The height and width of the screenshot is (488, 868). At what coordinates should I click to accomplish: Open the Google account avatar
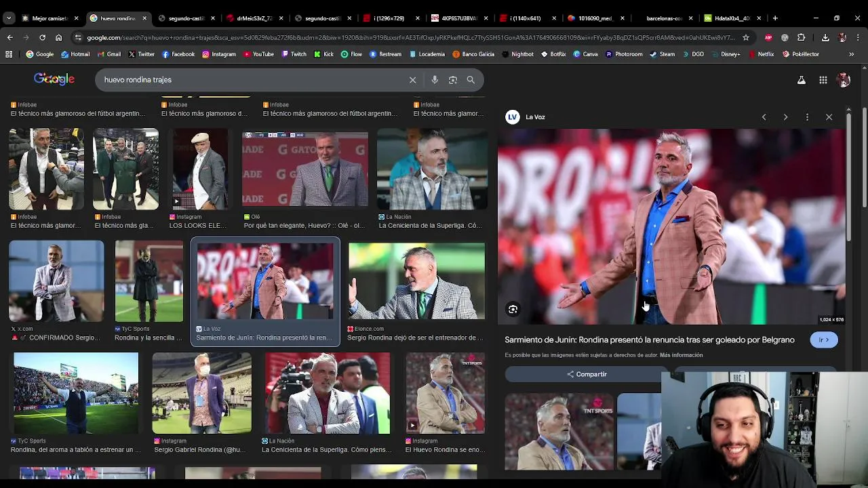(x=844, y=80)
